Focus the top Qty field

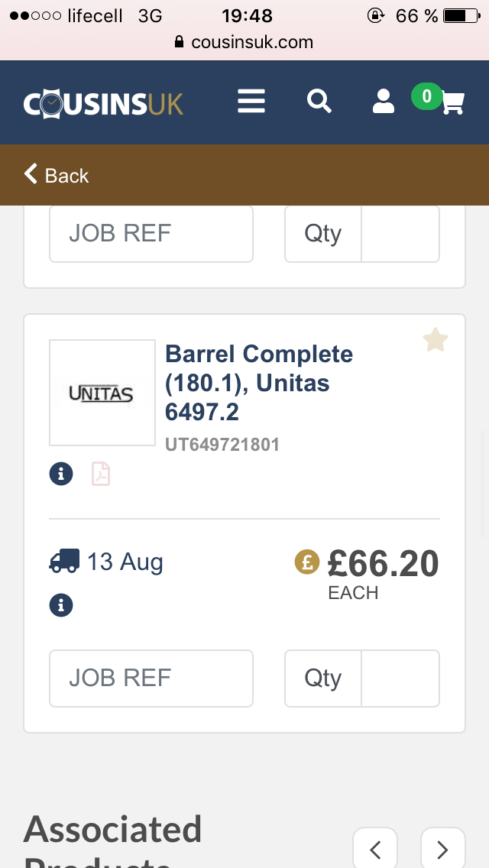pos(400,234)
